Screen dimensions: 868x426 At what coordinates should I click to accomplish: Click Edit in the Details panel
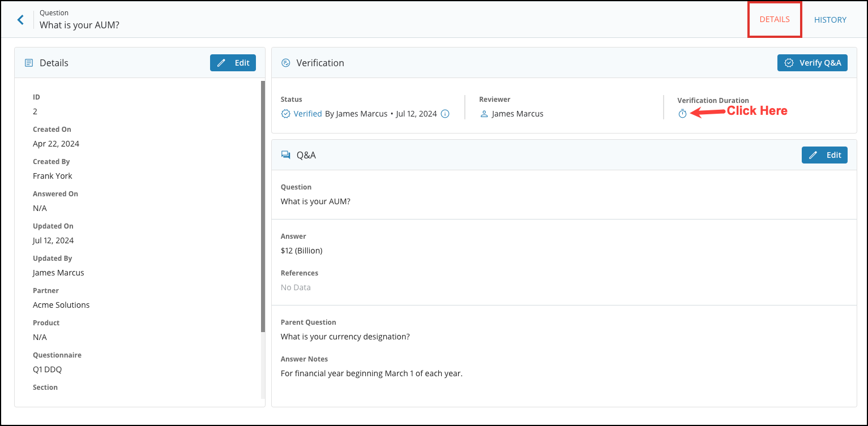click(233, 62)
